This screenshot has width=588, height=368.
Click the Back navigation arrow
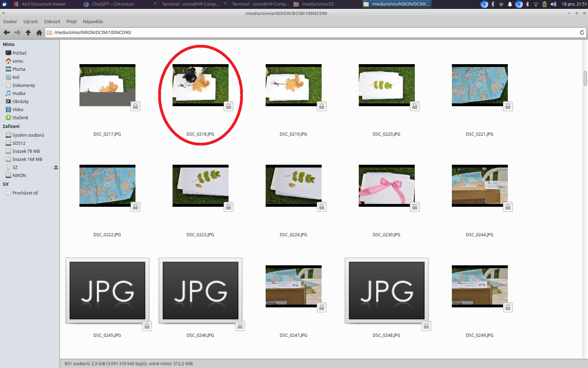pos(7,33)
